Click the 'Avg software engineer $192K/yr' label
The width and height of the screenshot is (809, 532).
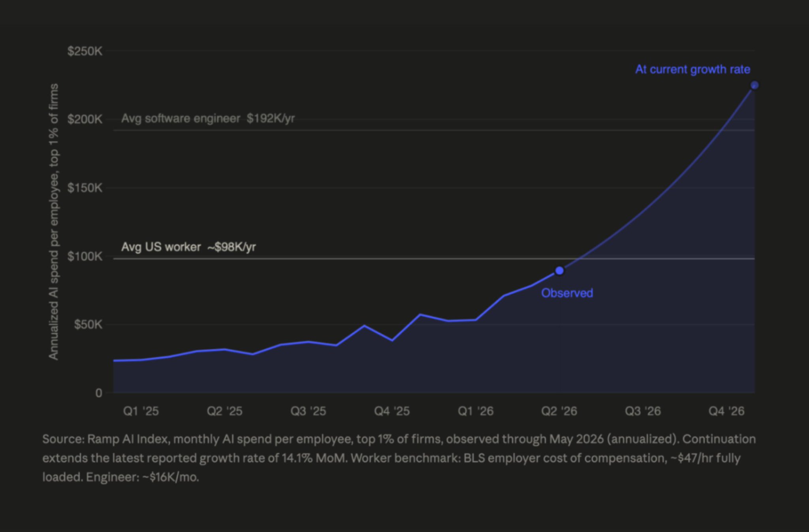pos(208,118)
